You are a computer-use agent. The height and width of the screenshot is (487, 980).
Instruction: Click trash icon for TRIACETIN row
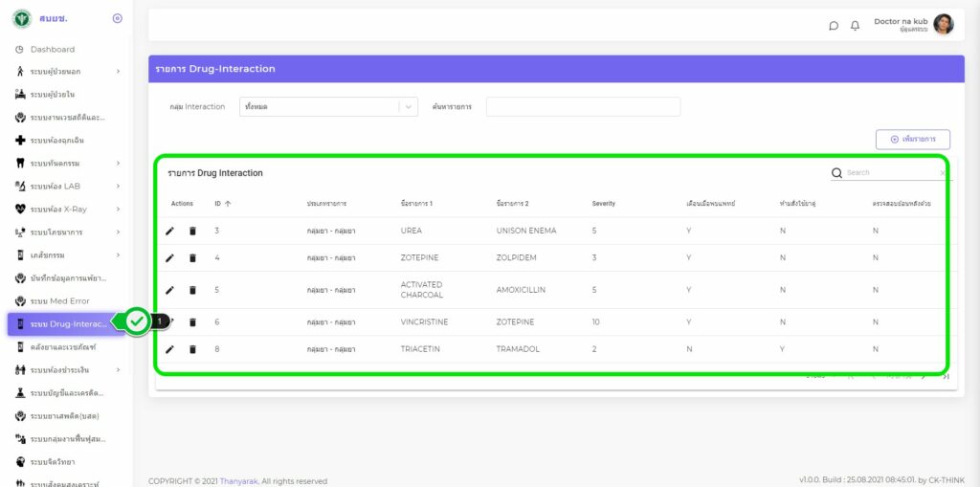pyautogui.click(x=192, y=349)
